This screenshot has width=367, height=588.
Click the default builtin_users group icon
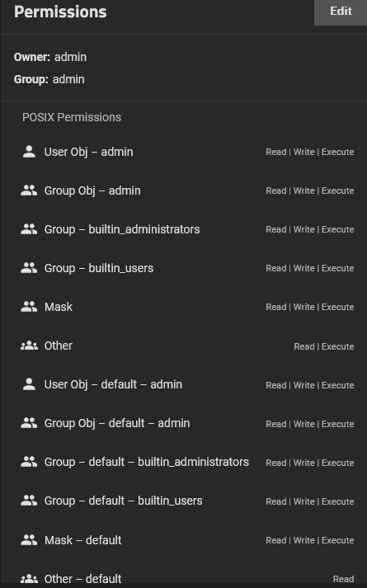click(29, 501)
